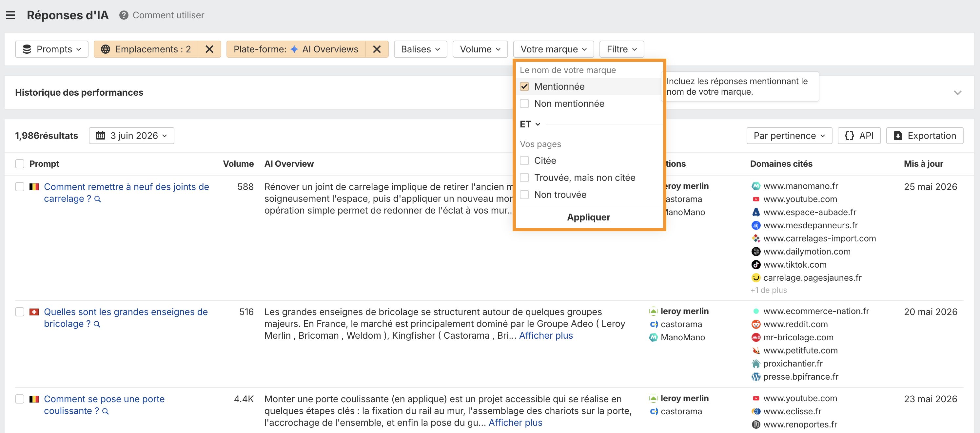Screen dimensions: 980x433
Task: Open the Emplacements : 2 filter
Action: [146, 49]
